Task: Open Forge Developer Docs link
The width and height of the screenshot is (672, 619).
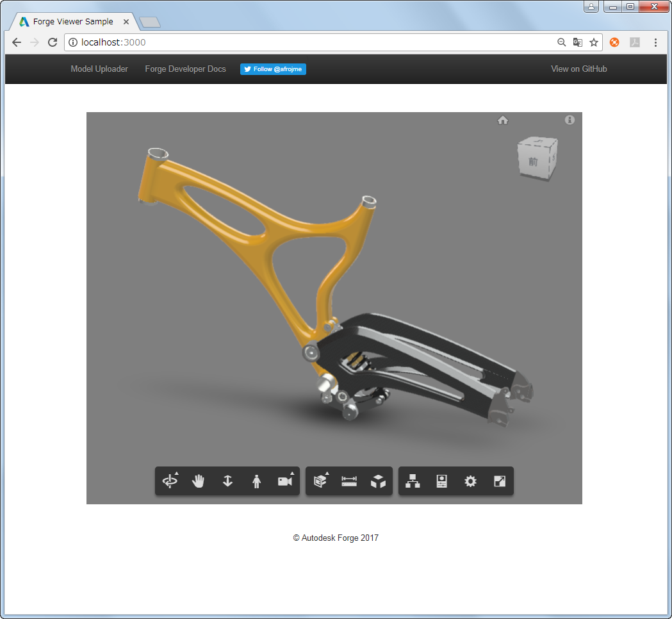Action: click(185, 69)
